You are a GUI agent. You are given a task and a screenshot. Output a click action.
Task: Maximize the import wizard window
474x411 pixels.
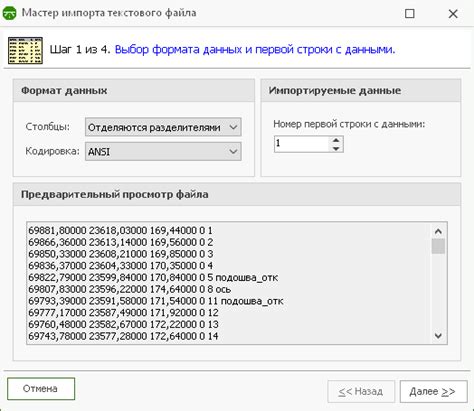tap(410, 14)
